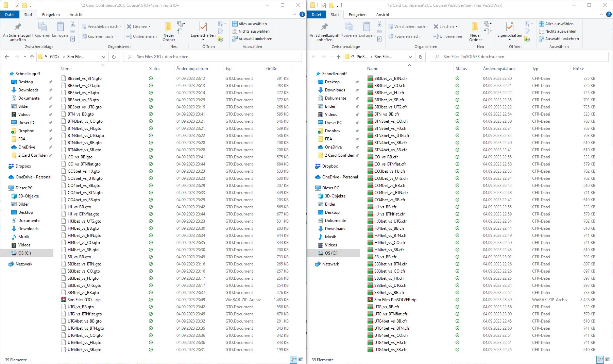
Task: Open the Datei menu
Action: [x=10, y=15]
